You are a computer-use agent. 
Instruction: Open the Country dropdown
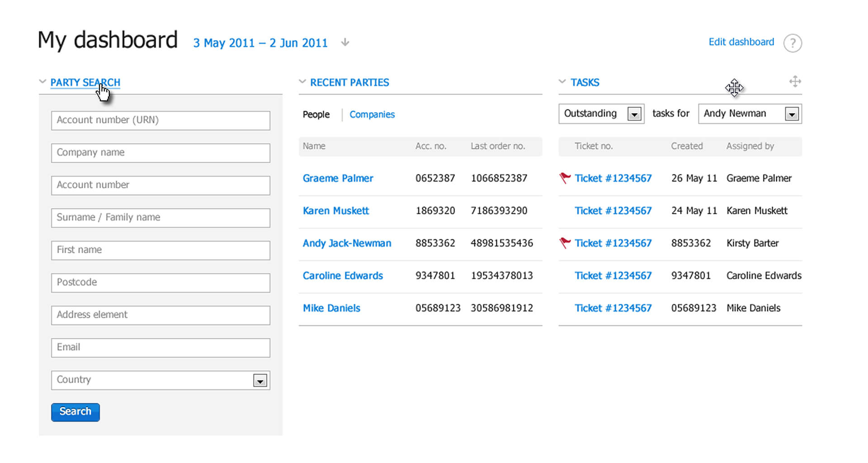click(259, 381)
